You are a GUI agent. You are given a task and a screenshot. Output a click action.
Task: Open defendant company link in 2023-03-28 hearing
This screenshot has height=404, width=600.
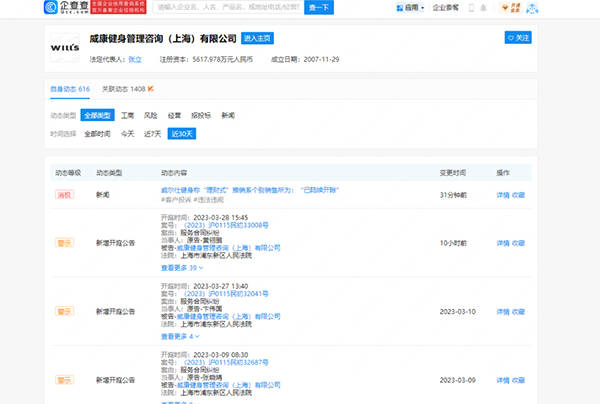228,248
